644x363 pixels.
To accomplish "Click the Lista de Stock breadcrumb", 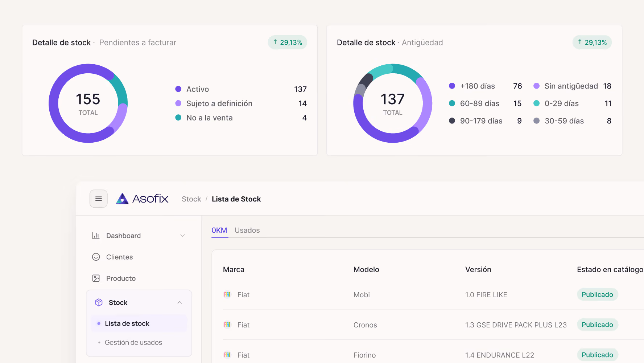I will tap(236, 199).
